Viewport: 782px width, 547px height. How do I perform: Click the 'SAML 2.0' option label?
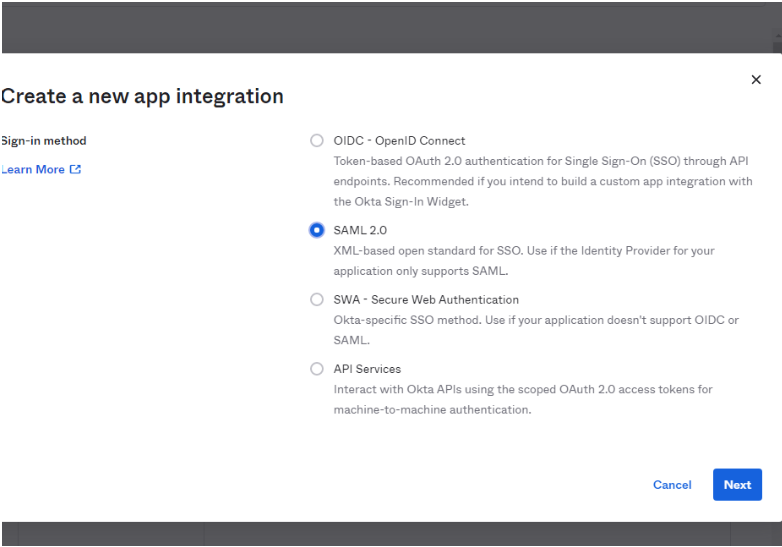(360, 230)
